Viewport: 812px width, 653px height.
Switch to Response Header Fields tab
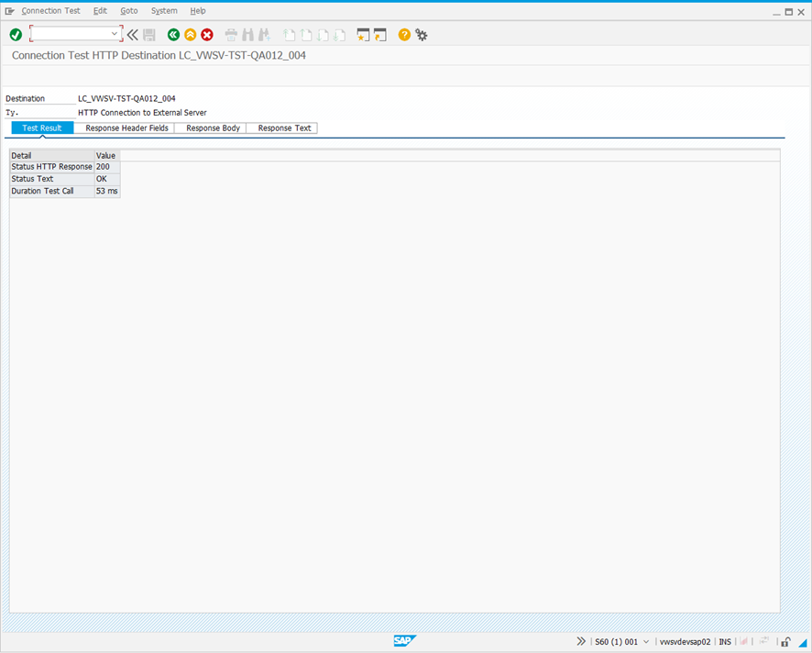(x=126, y=128)
